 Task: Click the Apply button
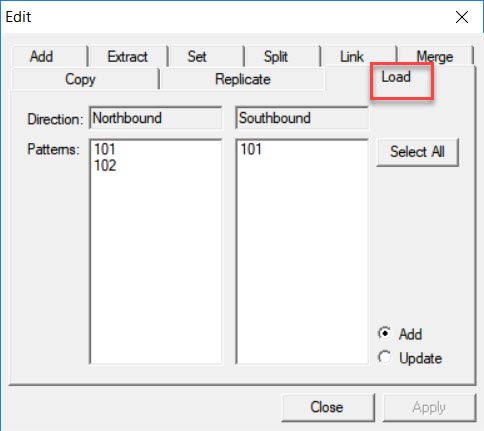pyautogui.click(x=429, y=407)
